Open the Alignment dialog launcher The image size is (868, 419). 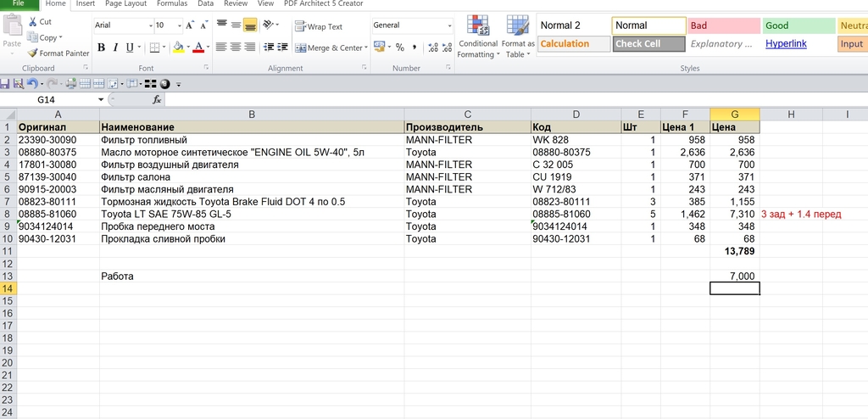364,67
